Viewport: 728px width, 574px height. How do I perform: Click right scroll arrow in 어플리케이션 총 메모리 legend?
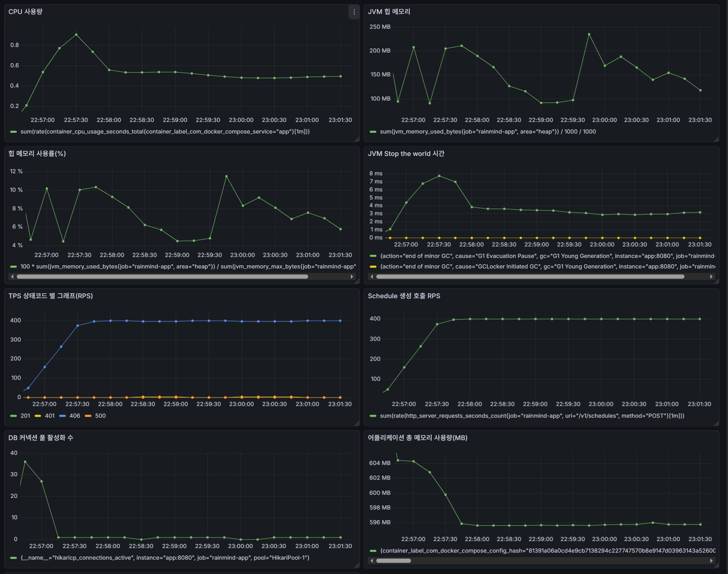[x=711, y=561]
